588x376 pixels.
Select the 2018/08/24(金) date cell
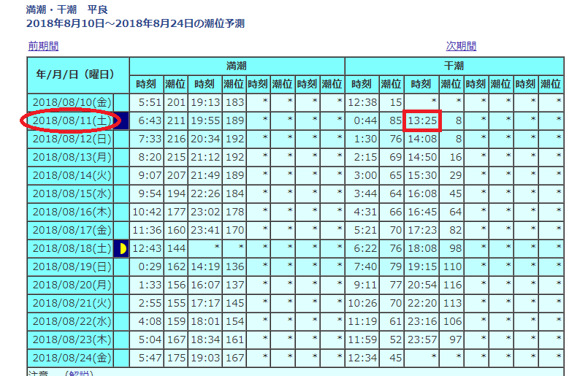(x=71, y=358)
